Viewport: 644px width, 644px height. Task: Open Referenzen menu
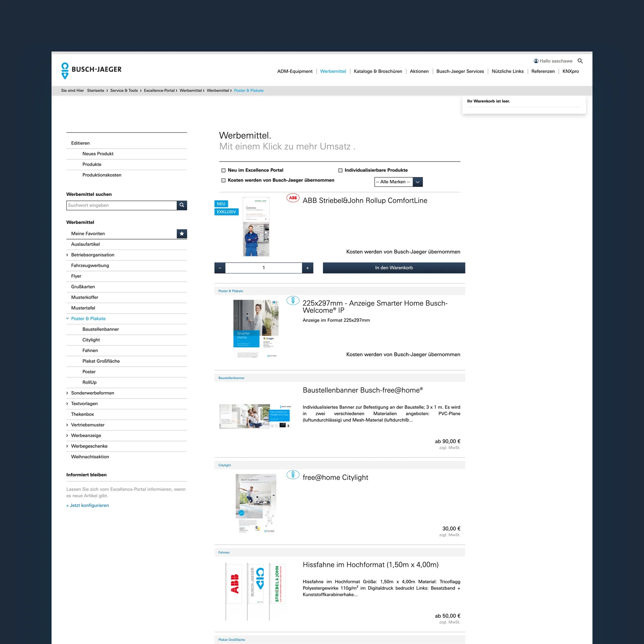pos(543,71)
